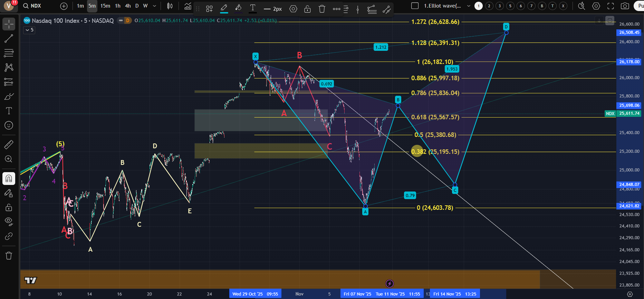Toggle hide all drawings eye icon
The width and height of the screenshot is (644, 299).
(9, 221)
